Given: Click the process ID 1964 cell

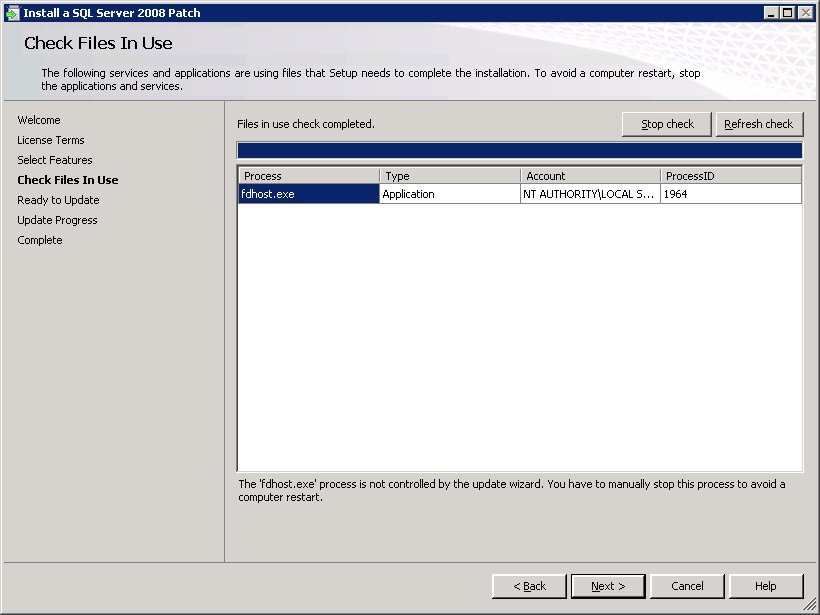Looking at the screenshot, I should pos(731,194).
